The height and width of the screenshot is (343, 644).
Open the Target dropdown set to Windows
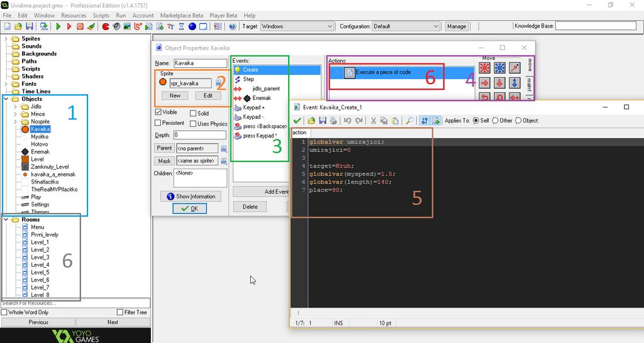pyautogui.click(x=297, y=26)
